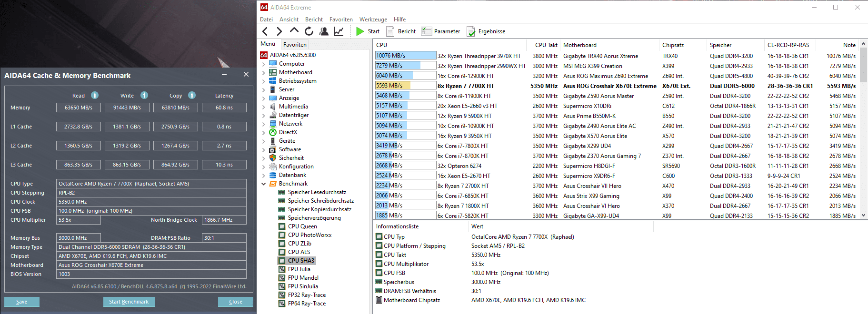This screenshot has height=314, width=868.
Task: Select the Datenträger drive icon
Action: pyautogui.click(x=273, y=115)
